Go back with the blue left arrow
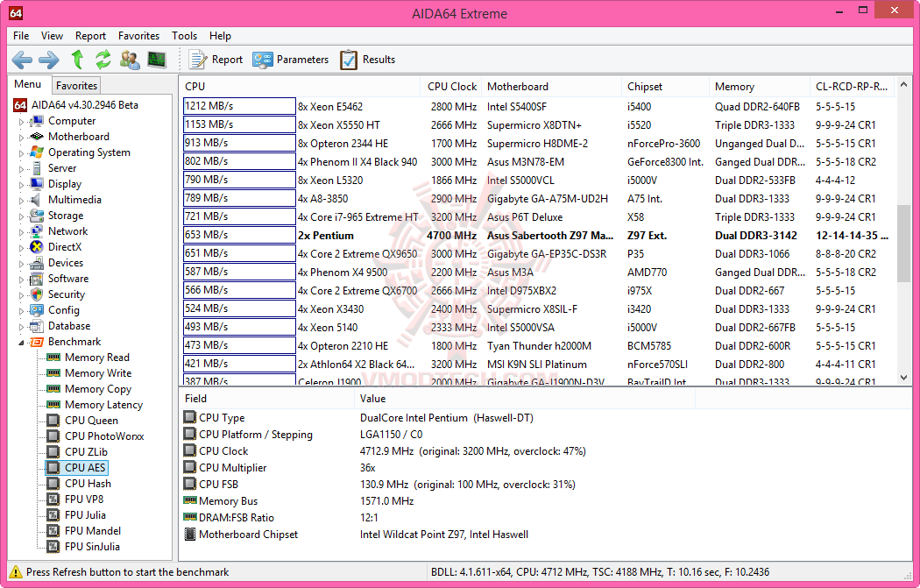The image size is (920, 588). (22, 60)
